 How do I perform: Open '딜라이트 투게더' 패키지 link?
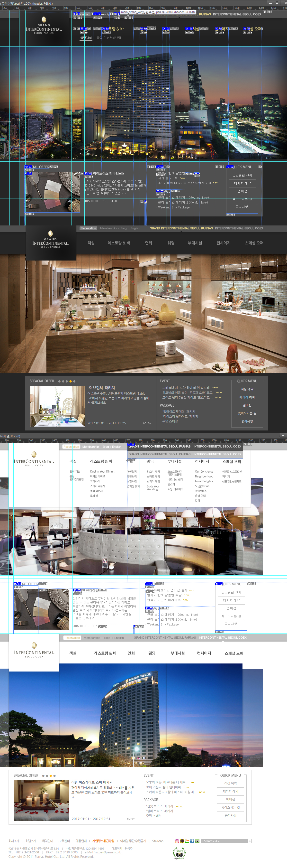tap(179, 412)
